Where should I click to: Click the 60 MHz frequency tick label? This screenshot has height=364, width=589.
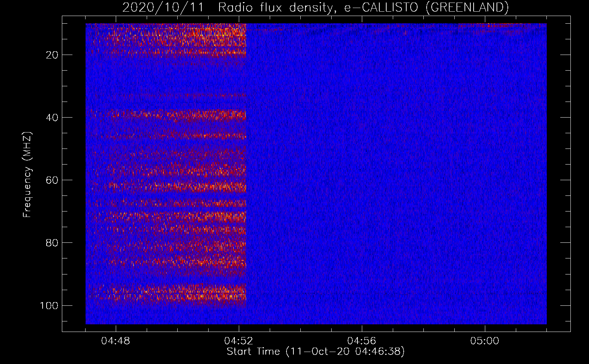point(52,180)
